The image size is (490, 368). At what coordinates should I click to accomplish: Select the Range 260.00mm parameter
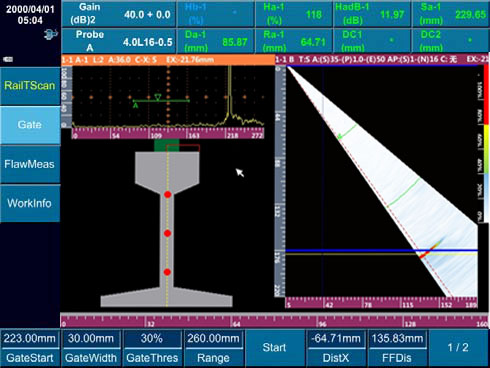pos(213,348)
